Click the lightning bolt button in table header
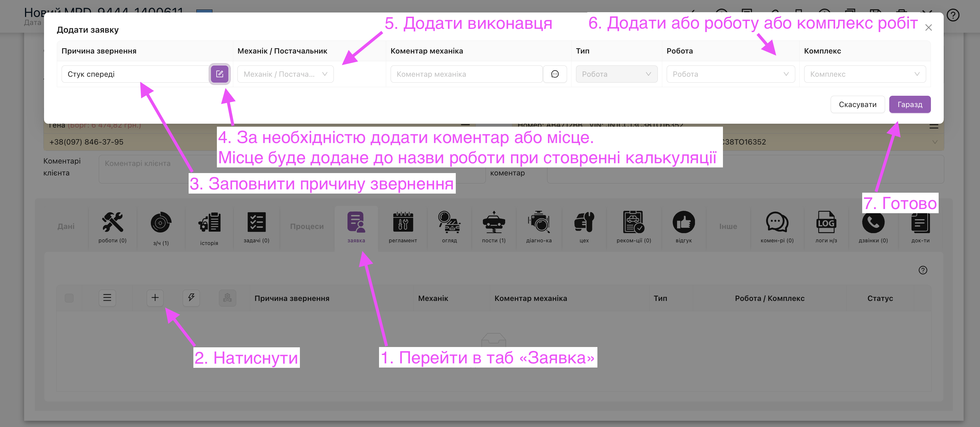The image size is (980, 427). click(191, 298)
